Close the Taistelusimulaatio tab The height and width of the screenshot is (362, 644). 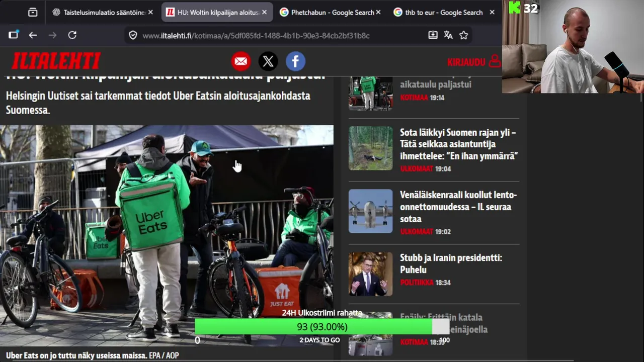(x=150, y=12)
